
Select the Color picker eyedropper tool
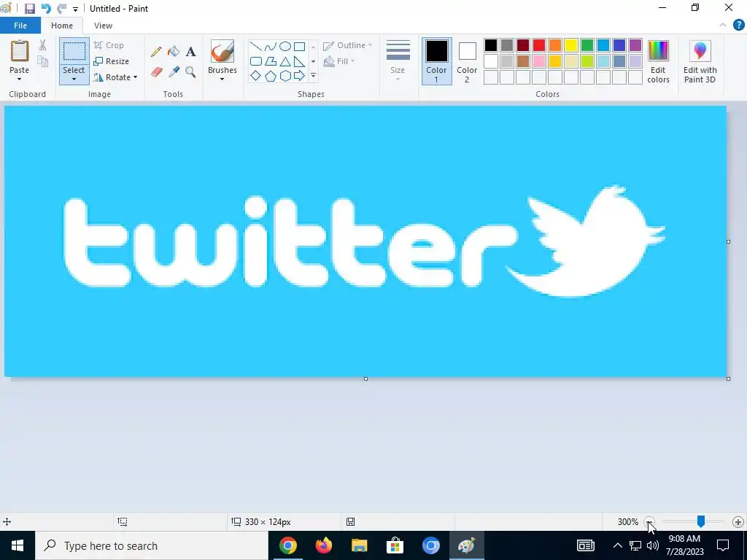click(174, 72)
